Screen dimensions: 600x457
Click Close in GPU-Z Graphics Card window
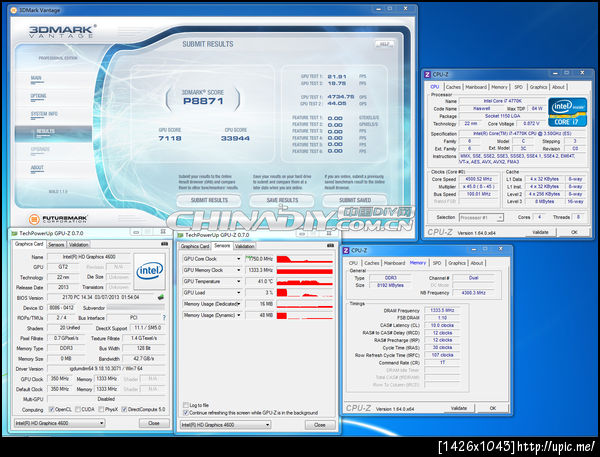tap(154, 423)
